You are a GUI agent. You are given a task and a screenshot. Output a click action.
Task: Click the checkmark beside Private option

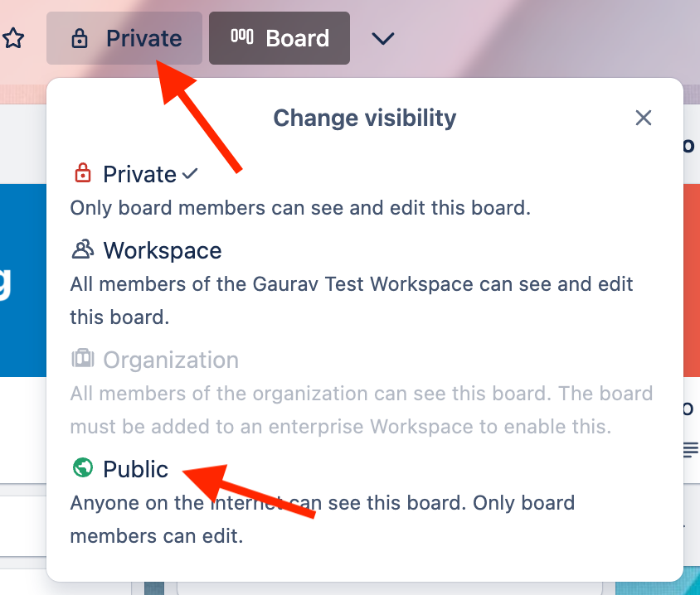[x=190, y=173]
